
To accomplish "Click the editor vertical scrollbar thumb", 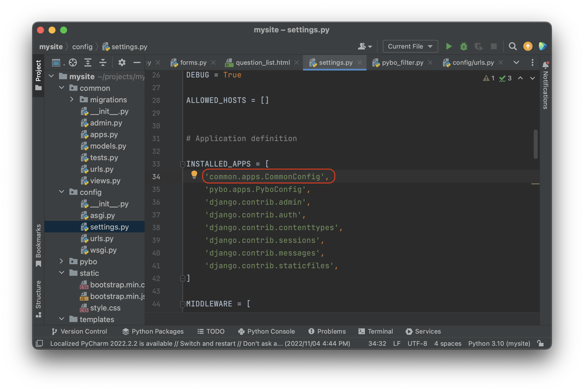I will point(535,144).
